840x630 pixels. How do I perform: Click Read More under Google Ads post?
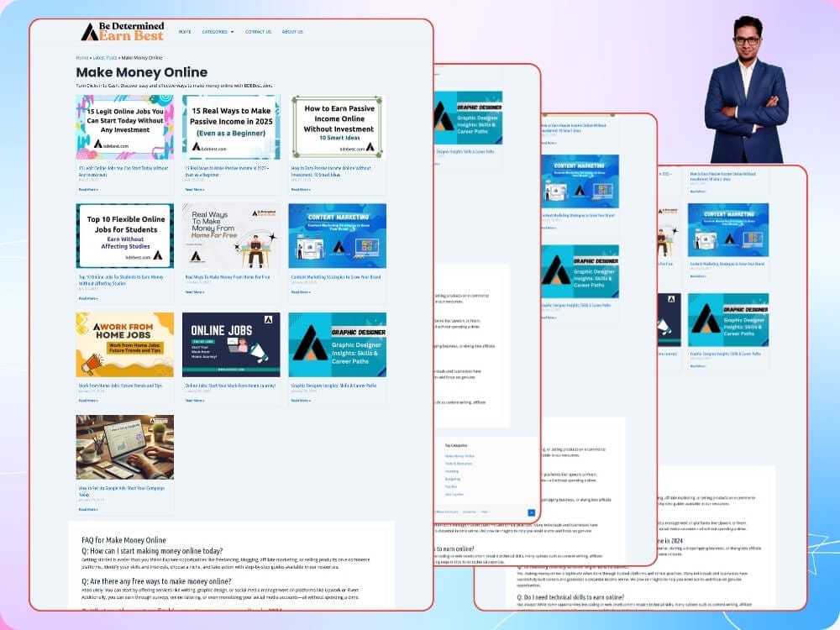(87, 509)
